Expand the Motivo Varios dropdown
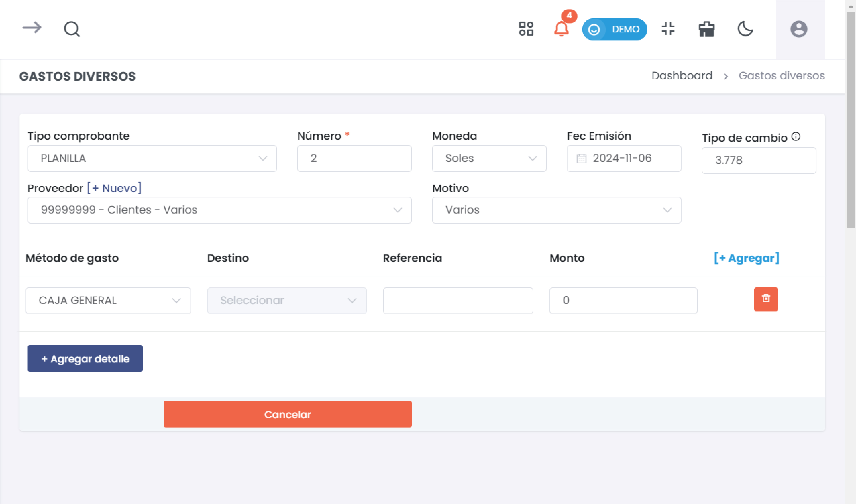The width and height of the screenshot is (856, 504). 556,210
